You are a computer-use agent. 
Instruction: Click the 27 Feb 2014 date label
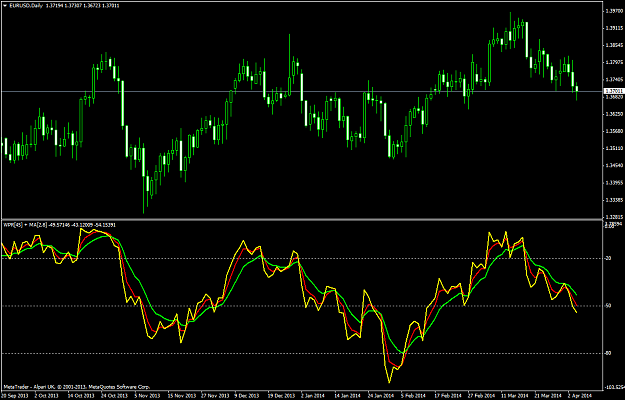(x=480, y=396)
